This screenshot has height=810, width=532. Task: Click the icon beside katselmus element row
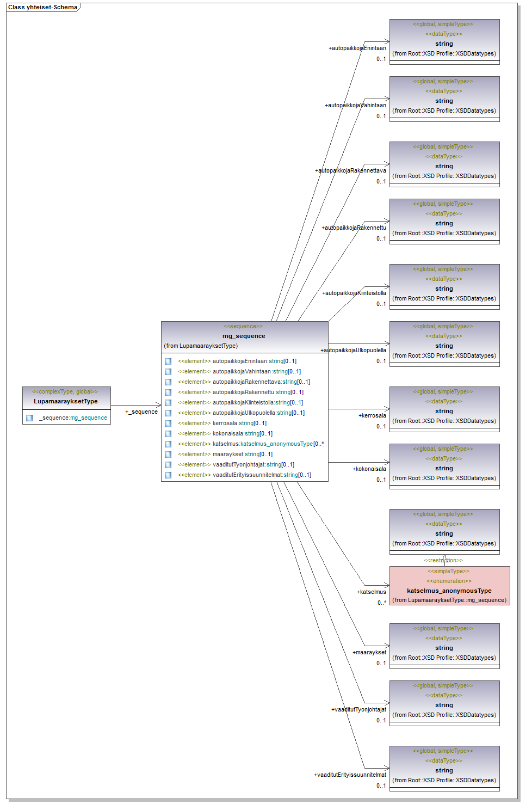coord(168,444)
